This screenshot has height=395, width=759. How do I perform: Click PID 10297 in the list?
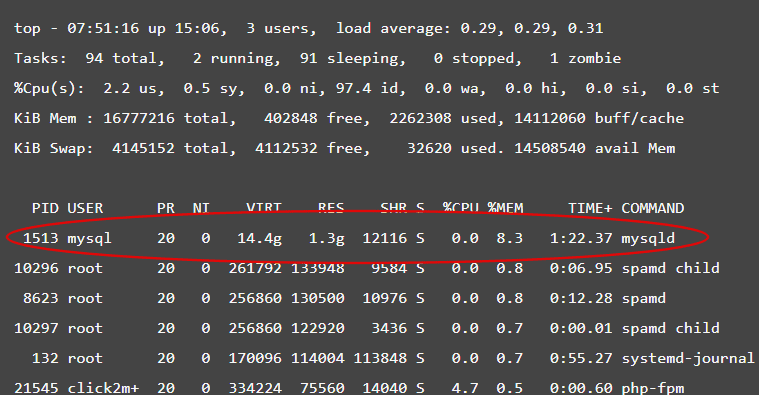pos(36,328)
